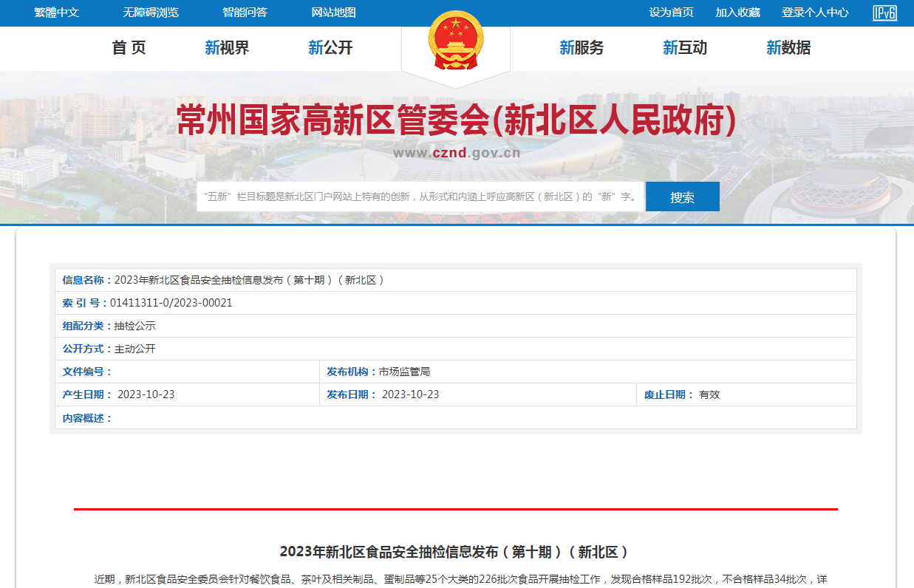Click 加入收藏 to bookmark site

pyautogui.click(x=737, y=13)
